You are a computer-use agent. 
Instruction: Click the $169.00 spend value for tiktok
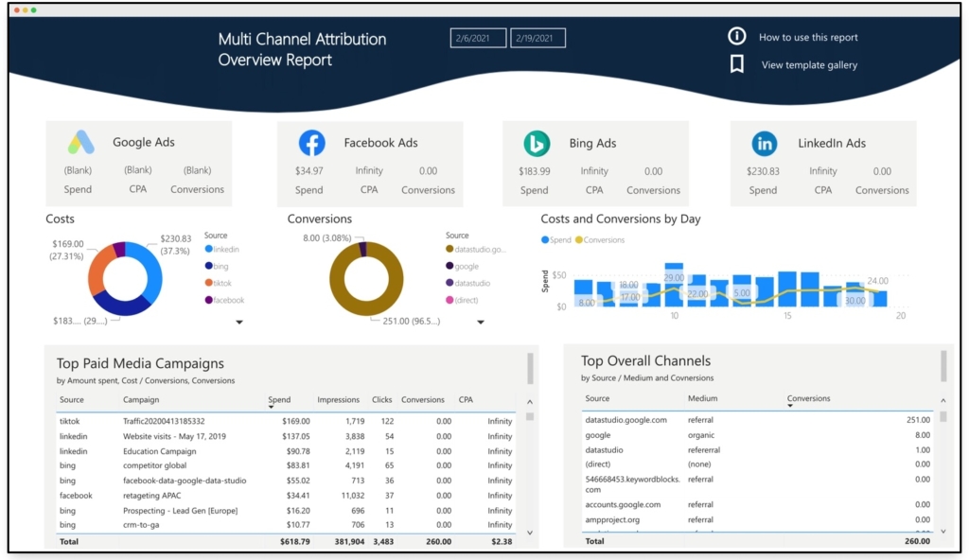click(x=295, y=421)
